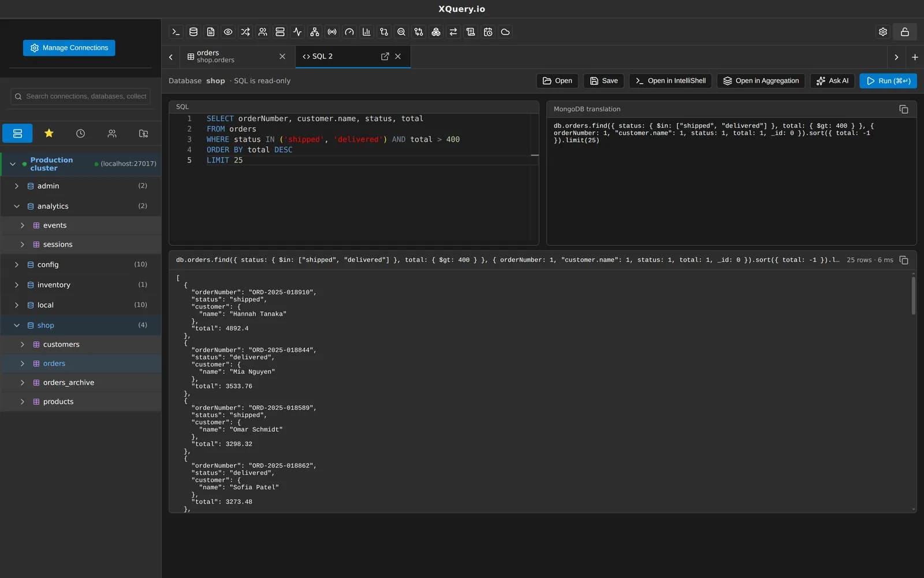The height and width of the screenshot is (578, 924).
Task: Expand the inventory database node
Action: 16,285
